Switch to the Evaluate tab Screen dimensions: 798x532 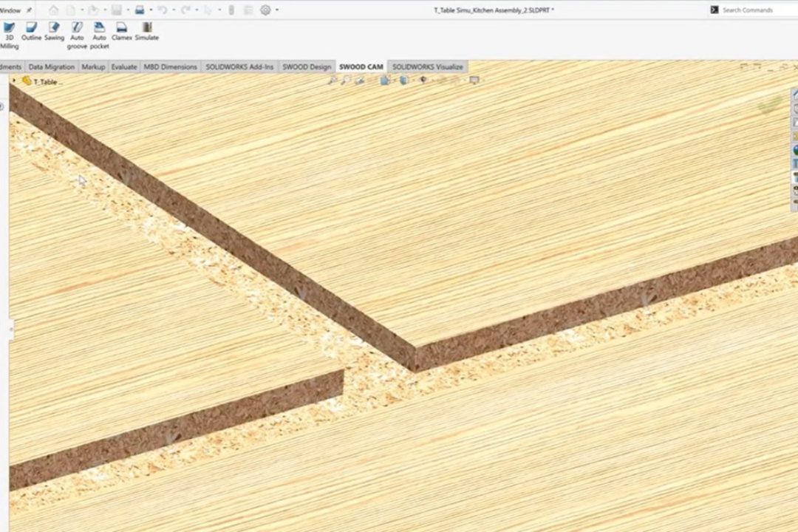click(x=123, y=66)
